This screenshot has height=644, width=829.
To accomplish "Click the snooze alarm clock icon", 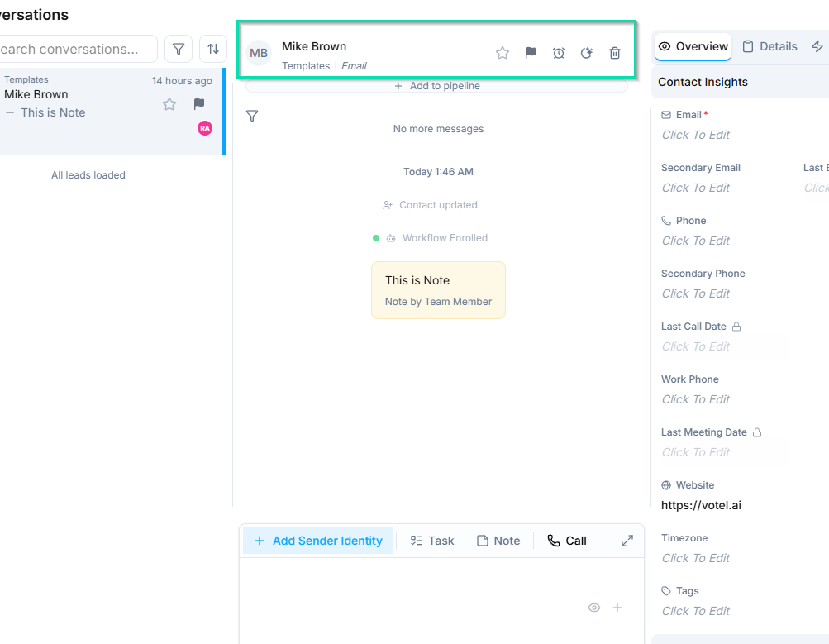I will (559, 53).
